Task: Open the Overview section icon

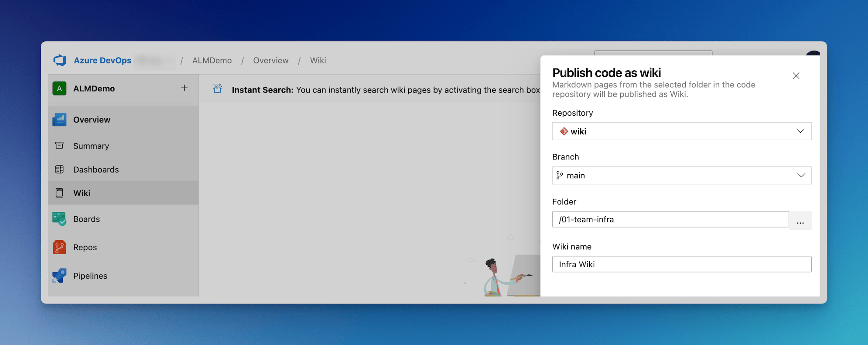Action: tap(59, 120)
